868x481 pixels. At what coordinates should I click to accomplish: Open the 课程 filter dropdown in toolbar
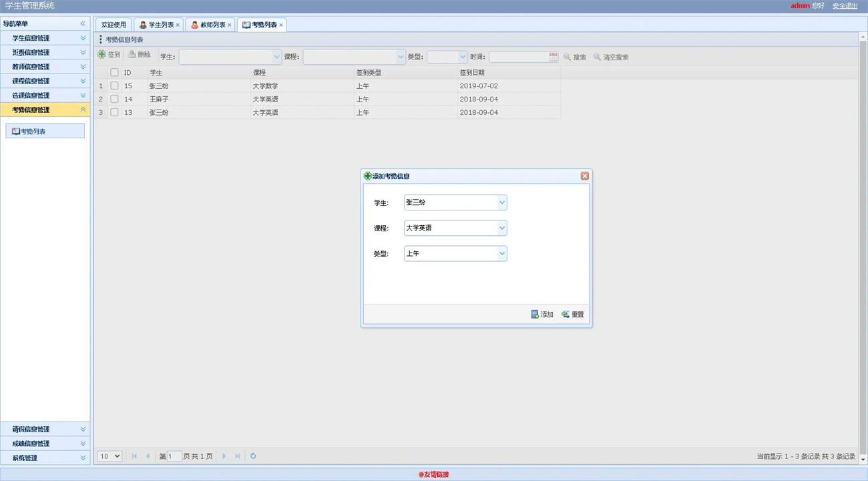(x=401, y=57)
